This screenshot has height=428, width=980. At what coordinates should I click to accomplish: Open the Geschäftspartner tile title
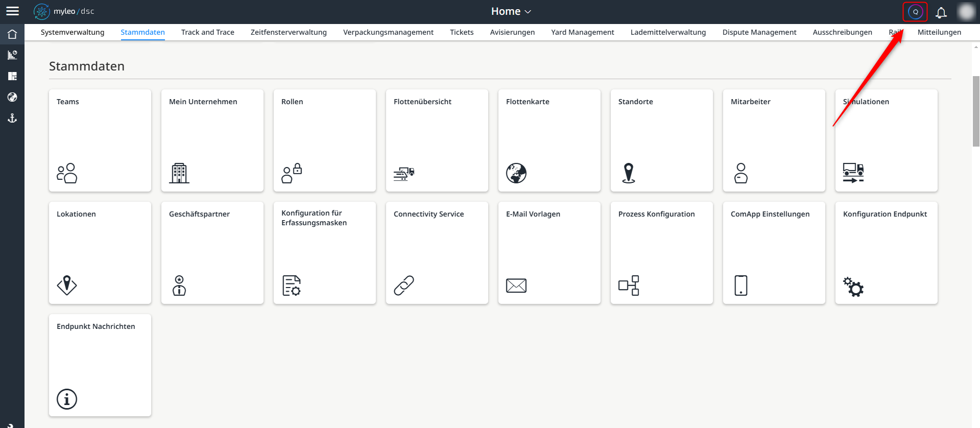[199, 214]
